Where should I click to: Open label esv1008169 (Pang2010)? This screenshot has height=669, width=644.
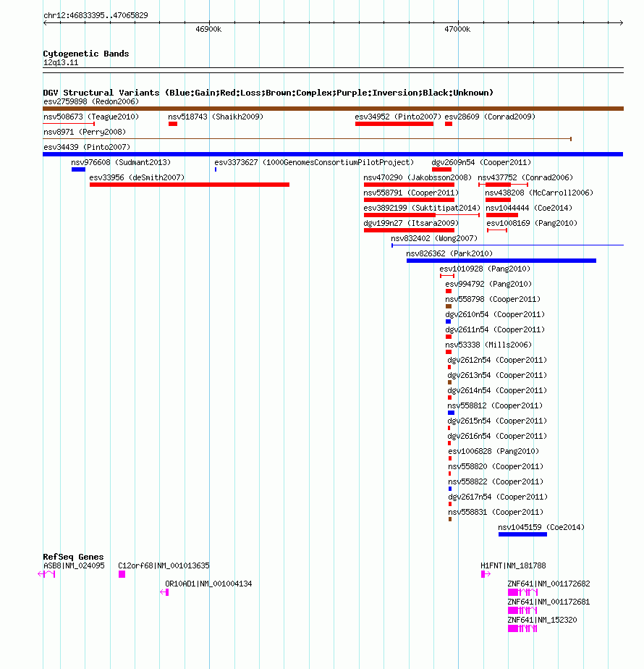(531, 223)
